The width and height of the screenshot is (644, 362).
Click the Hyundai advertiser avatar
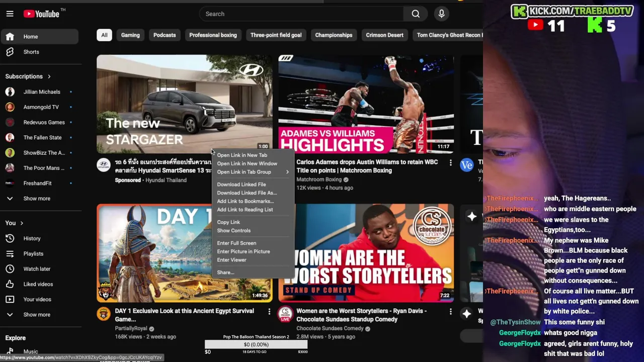click(x=104, y=165)
